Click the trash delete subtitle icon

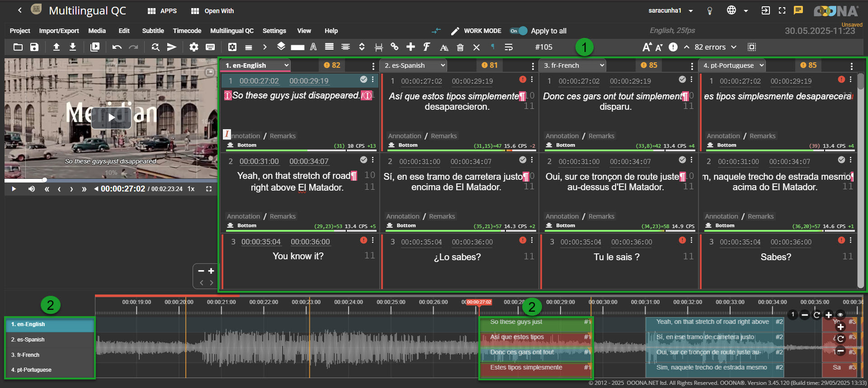(x=460, y=47)
